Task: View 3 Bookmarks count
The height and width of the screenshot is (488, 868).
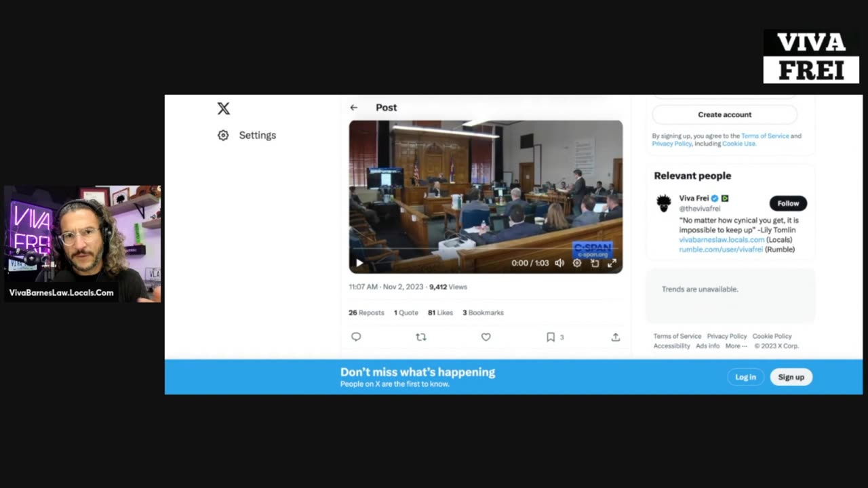Action: tap(483, 312)
